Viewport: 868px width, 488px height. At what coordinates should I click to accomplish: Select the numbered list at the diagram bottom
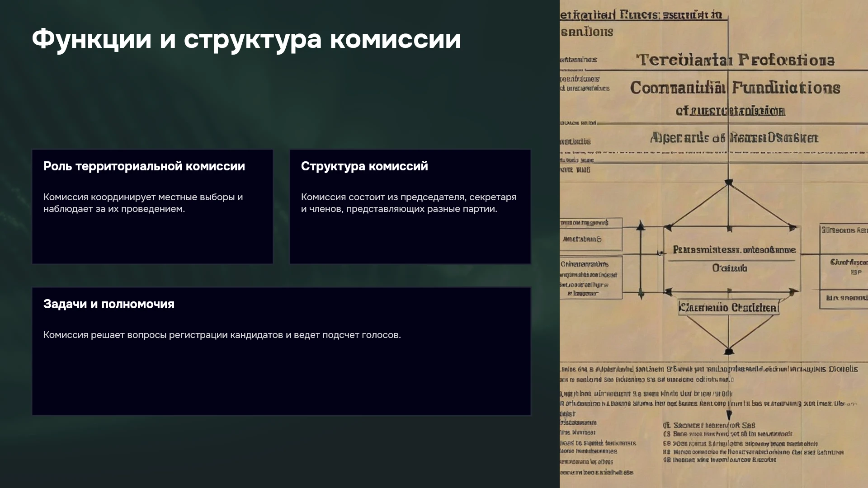tap(753, 442)
